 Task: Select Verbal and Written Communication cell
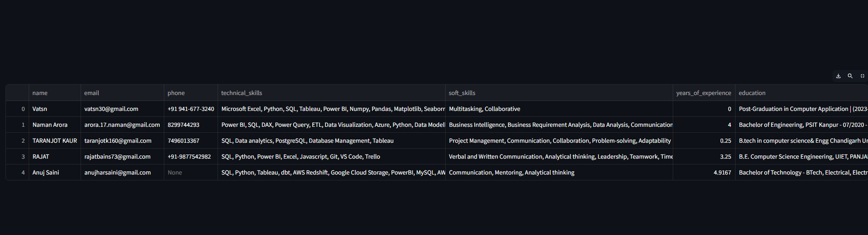tap(559, 156)
